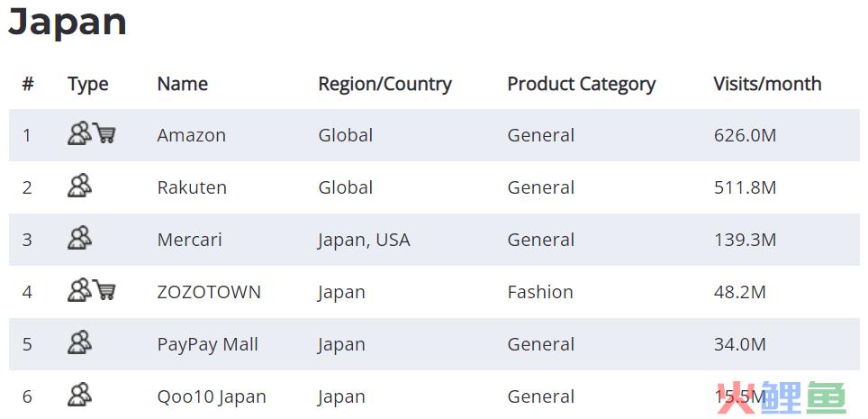Screen dimensions: 868x419
Task: Select the ZOZOTOWN name cell
Action: (x=209, y=292)
